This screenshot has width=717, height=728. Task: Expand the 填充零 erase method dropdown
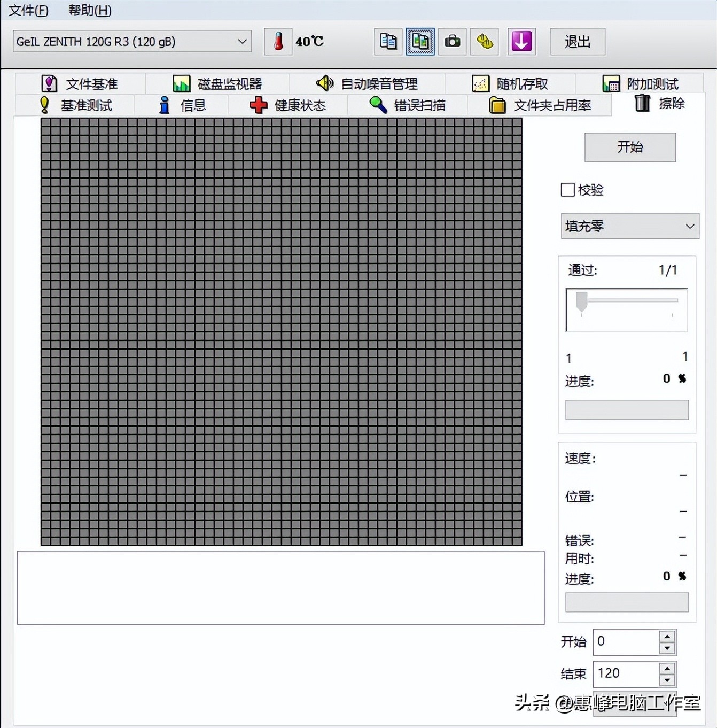[630, 226]
